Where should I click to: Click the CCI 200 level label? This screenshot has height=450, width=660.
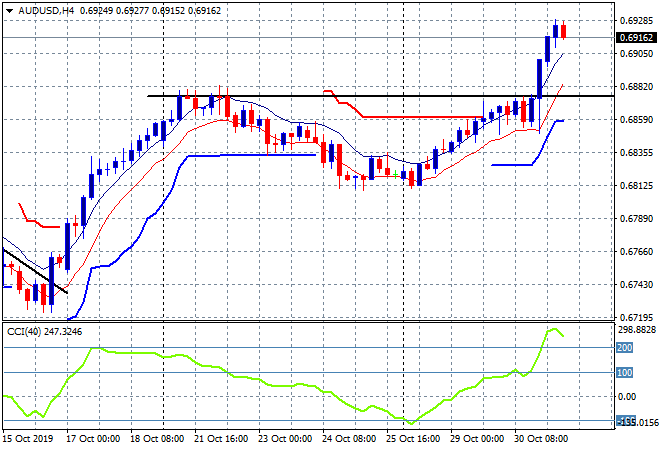pyautogui.click(x=625, y=348)
